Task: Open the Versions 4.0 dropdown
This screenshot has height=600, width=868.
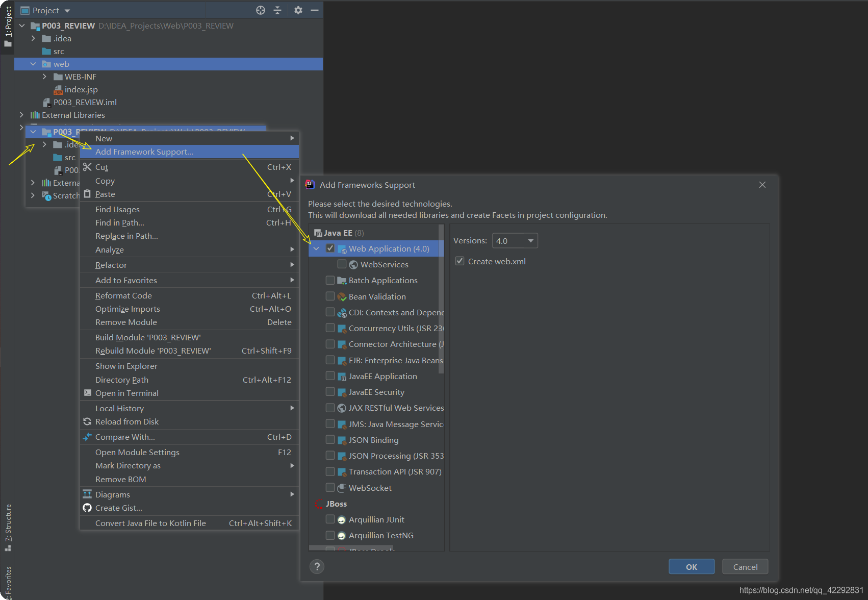Action: [515, 241]
